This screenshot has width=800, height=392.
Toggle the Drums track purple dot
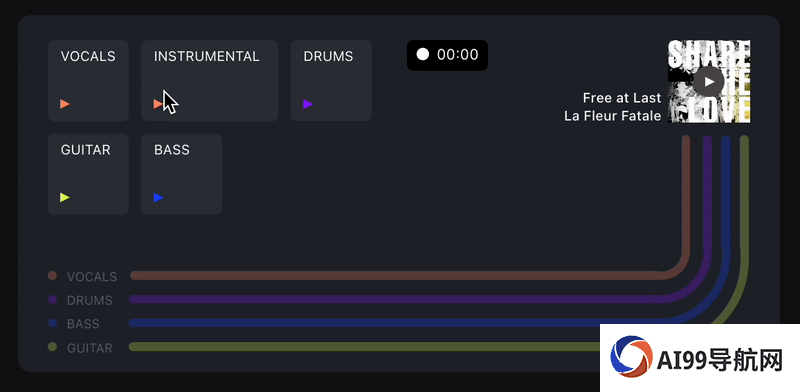pos(52,299)
